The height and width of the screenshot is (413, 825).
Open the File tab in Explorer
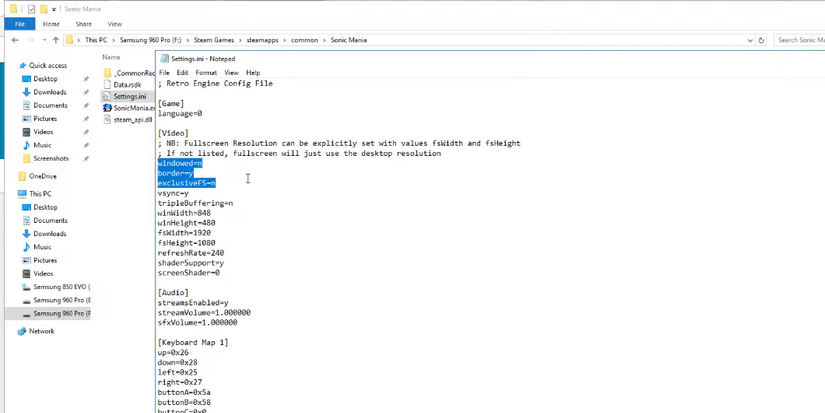click(x=19, y=24)
